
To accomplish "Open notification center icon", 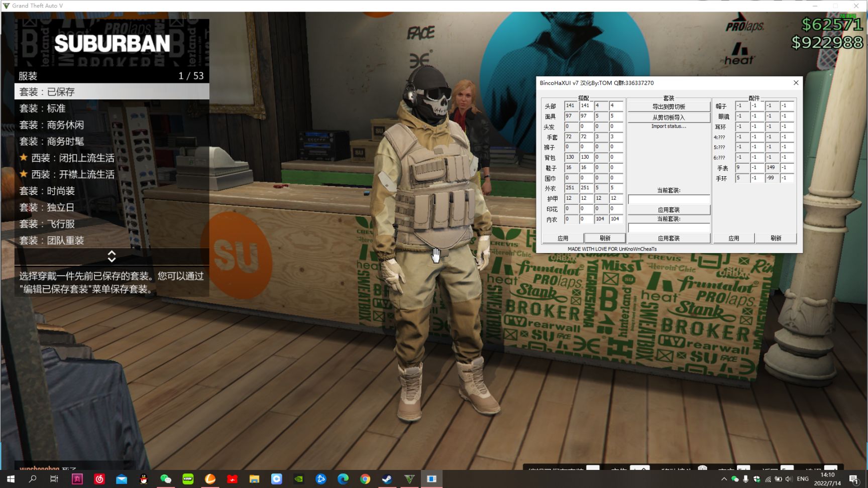I will click(x=853, y=479).
